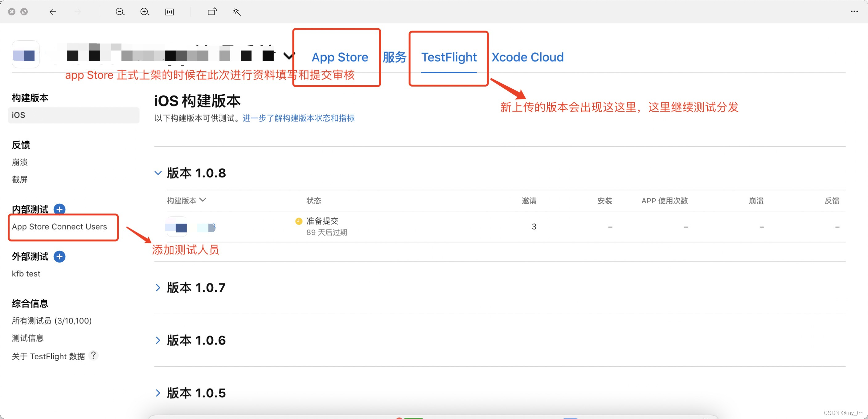The height and width of the screenshot is (419, 868).
Task: Click the 邀请 column header
Action: pos(529,201)
